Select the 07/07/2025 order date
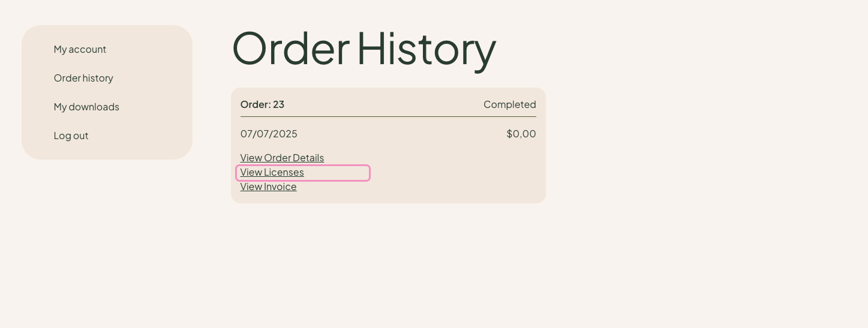 pyautogui.click(x=269, y=134)
